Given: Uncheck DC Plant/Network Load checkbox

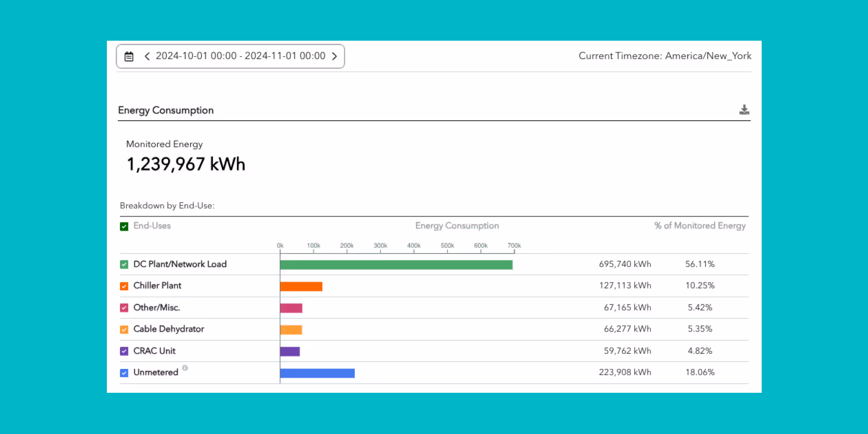Looking at the screenshot, I should (x=124, y=265).
